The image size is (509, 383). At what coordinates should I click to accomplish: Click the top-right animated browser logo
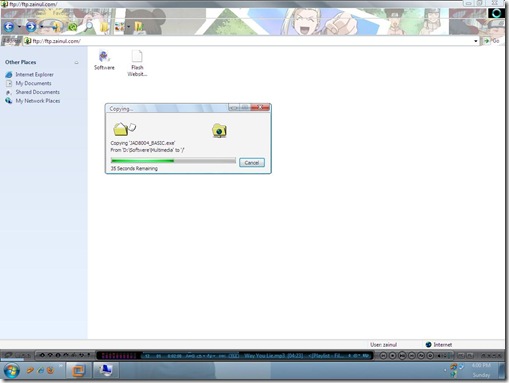coord(496,13)
